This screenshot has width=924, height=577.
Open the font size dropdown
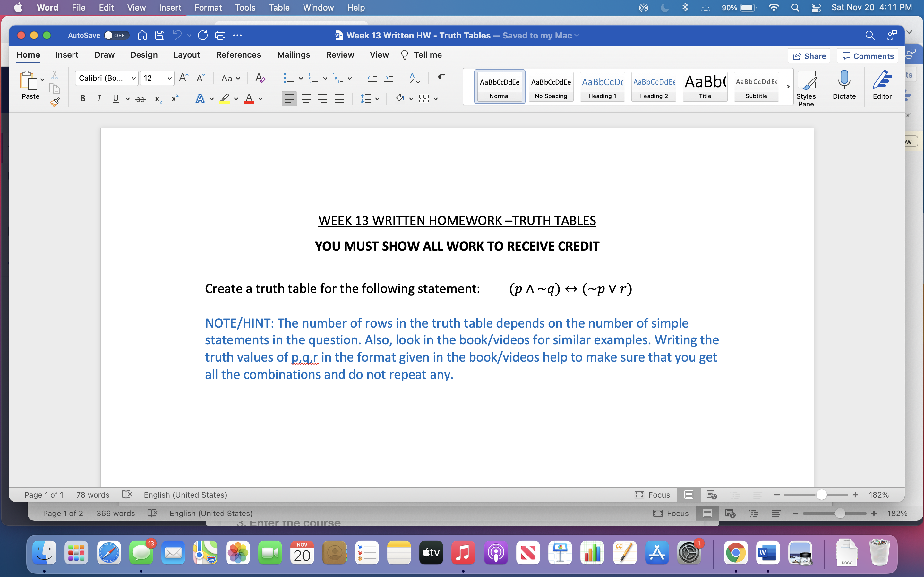coord(169,78)
